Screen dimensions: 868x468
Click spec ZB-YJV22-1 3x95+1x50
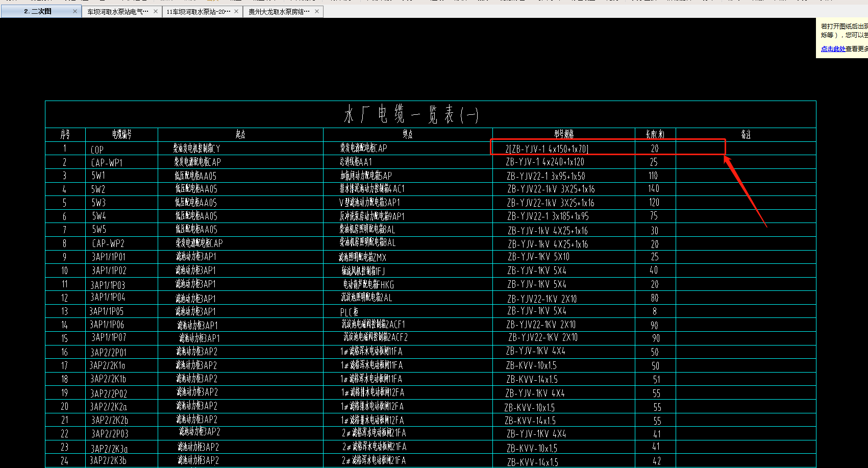pyautogui.click(x=546, y=176)
